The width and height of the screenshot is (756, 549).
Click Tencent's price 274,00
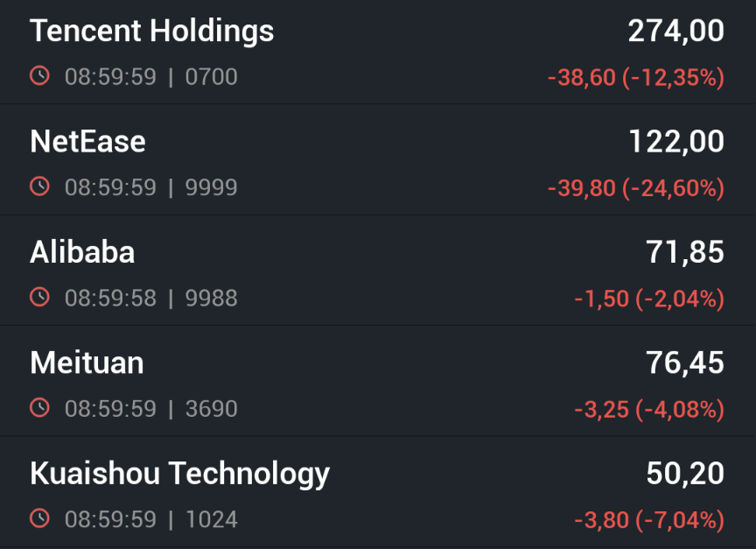(675, 32)
